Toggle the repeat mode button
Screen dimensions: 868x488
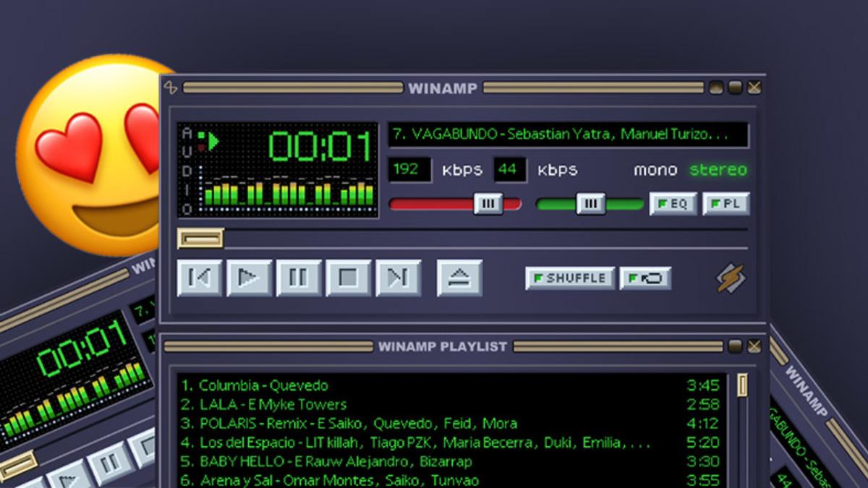[645, 278]
